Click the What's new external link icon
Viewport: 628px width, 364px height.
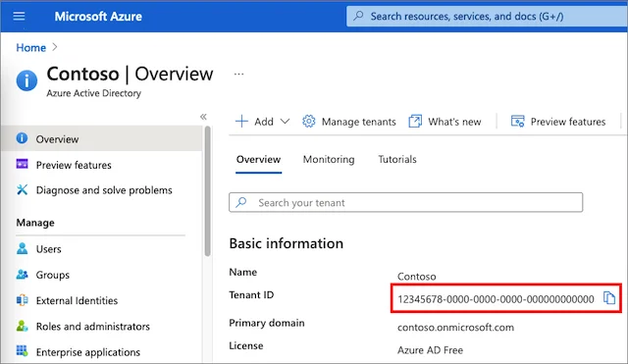[415, 121]
